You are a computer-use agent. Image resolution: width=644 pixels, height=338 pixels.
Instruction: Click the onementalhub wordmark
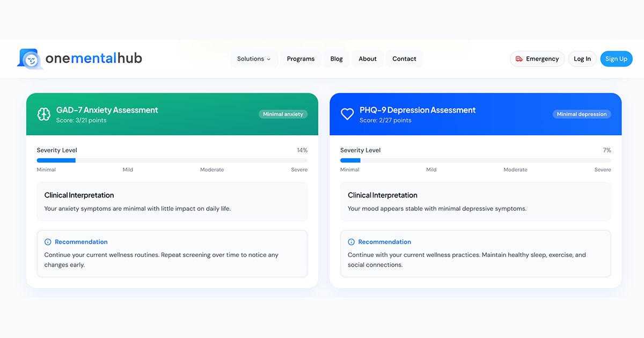(x=94, y=58)
